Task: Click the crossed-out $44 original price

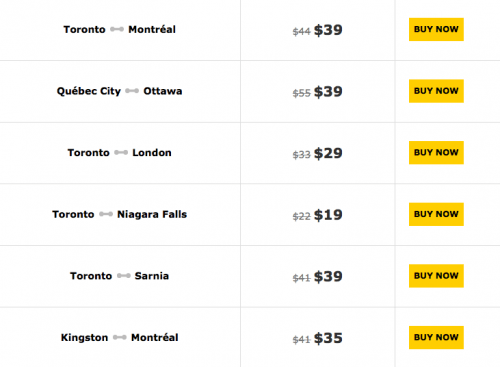Action: click(x=302, y=31)
